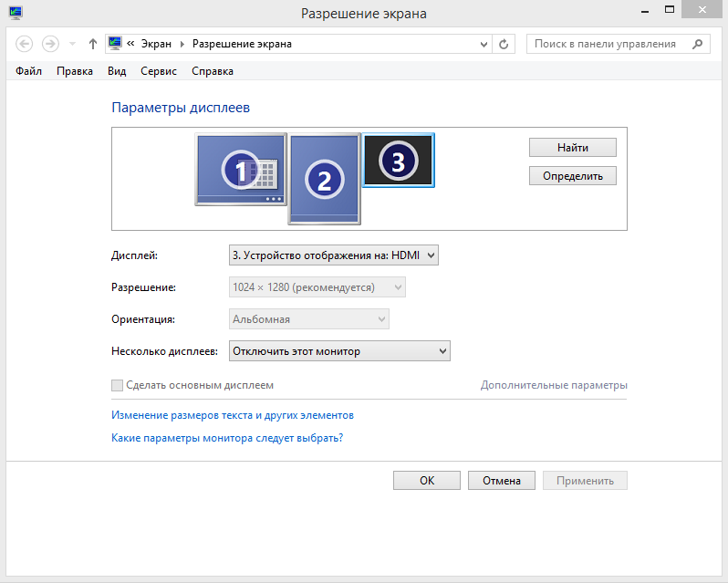Click the OK button
This screenshot has height=583, width=728.
coord(427,481)
